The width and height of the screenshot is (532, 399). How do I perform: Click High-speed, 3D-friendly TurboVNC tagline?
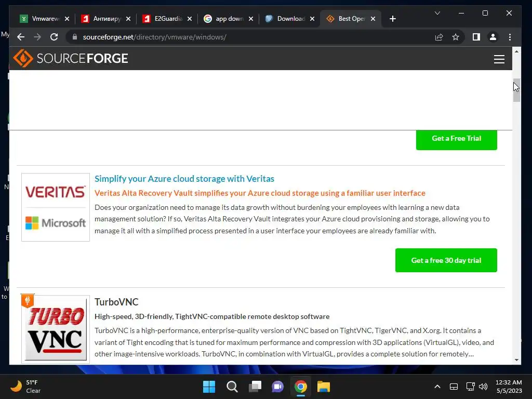tap(212, 316)
